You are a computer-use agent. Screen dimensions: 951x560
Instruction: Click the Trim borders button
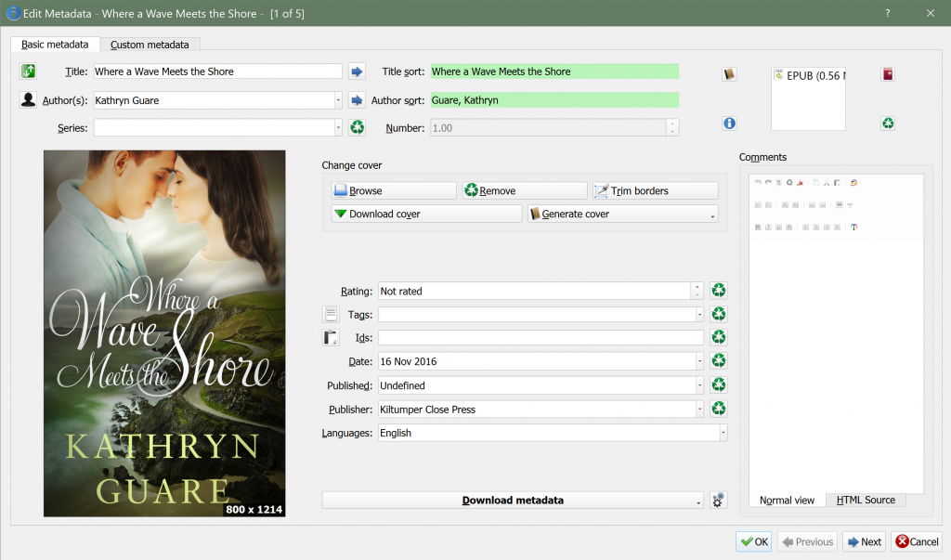[x=656, y=190]
